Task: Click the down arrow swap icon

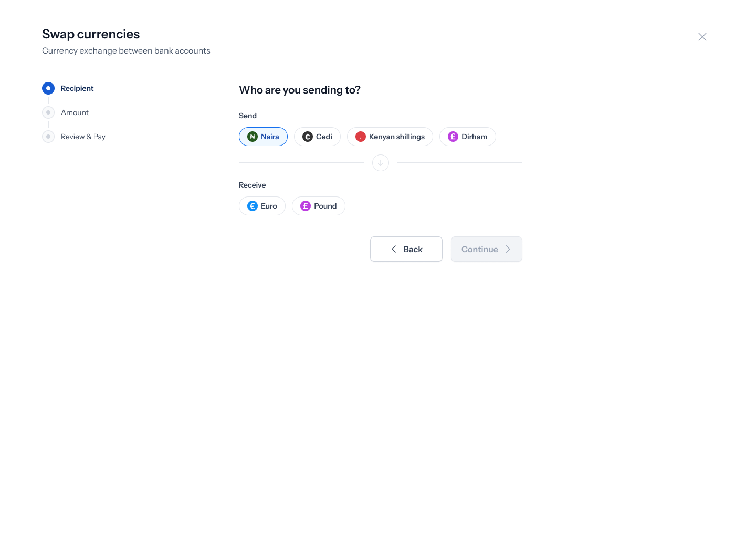Action: click(x=381, y=163)
